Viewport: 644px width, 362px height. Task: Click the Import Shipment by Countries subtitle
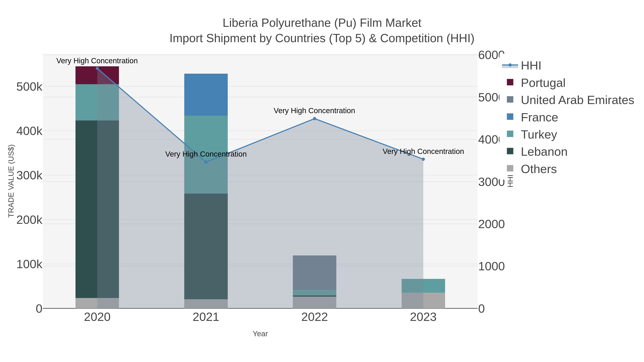pos(322,38)
